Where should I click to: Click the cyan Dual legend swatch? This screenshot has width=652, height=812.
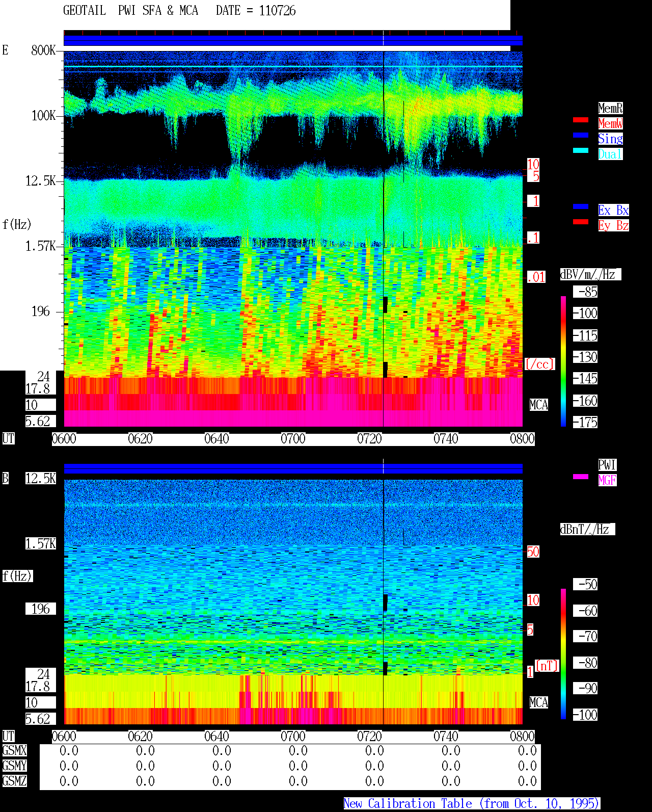coord(581,150)
